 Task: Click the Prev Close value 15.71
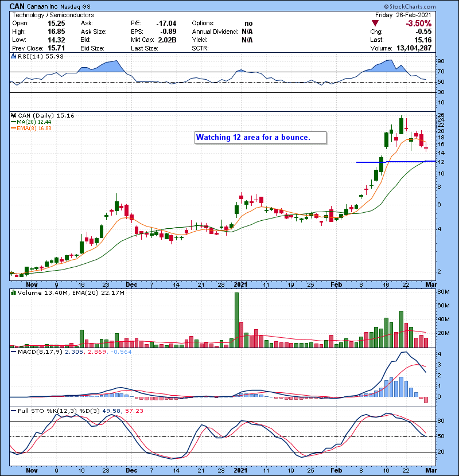56,48
